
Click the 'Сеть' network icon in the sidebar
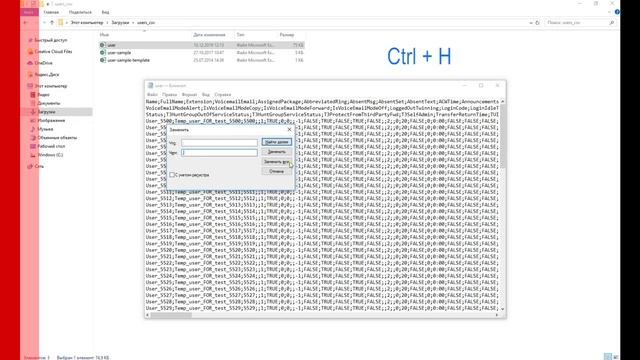(30, 167)
